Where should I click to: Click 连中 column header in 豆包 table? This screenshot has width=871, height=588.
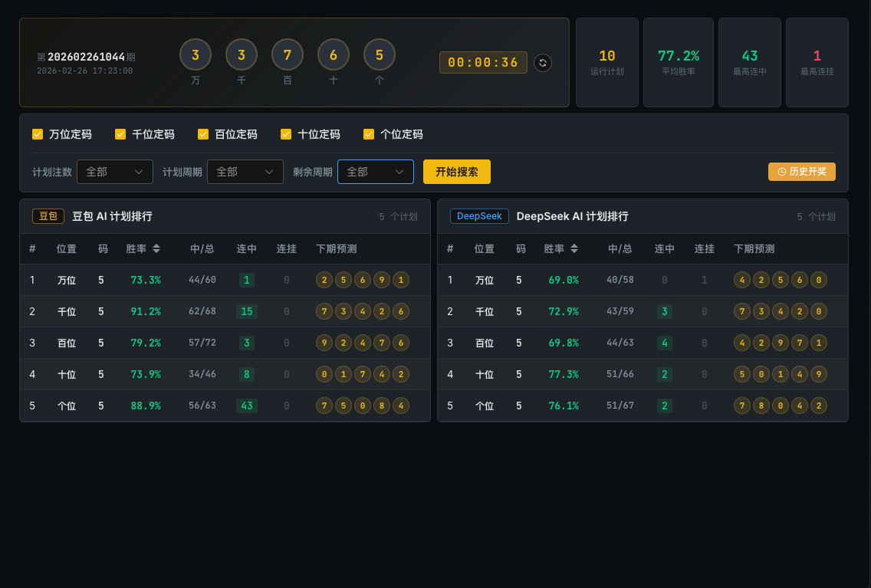[247, 249]
